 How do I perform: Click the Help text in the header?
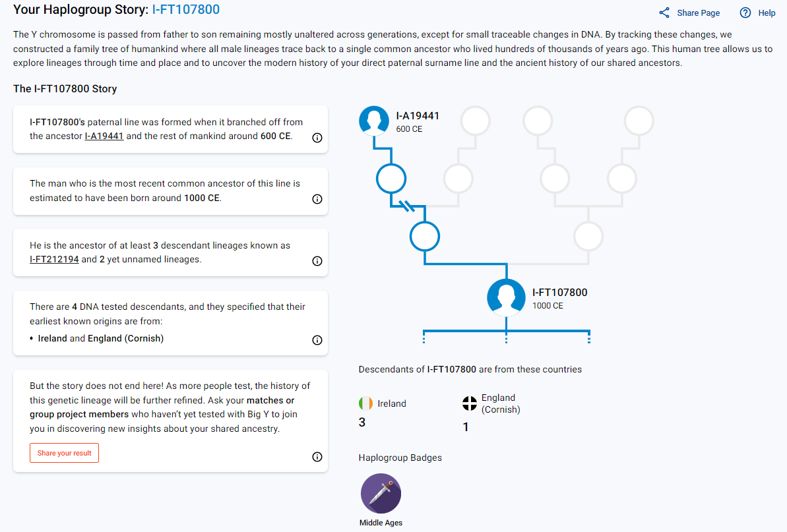pyautogui.click(x=767, y=13)
